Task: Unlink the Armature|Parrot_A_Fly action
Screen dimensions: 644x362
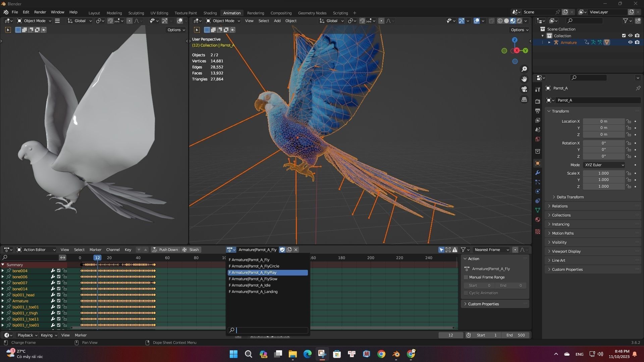Action: [x=296, y=250]
